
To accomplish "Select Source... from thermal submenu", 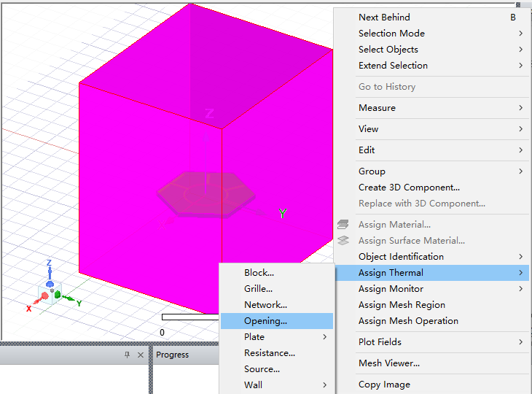I will pyautogui.click(x=262, y=369).
